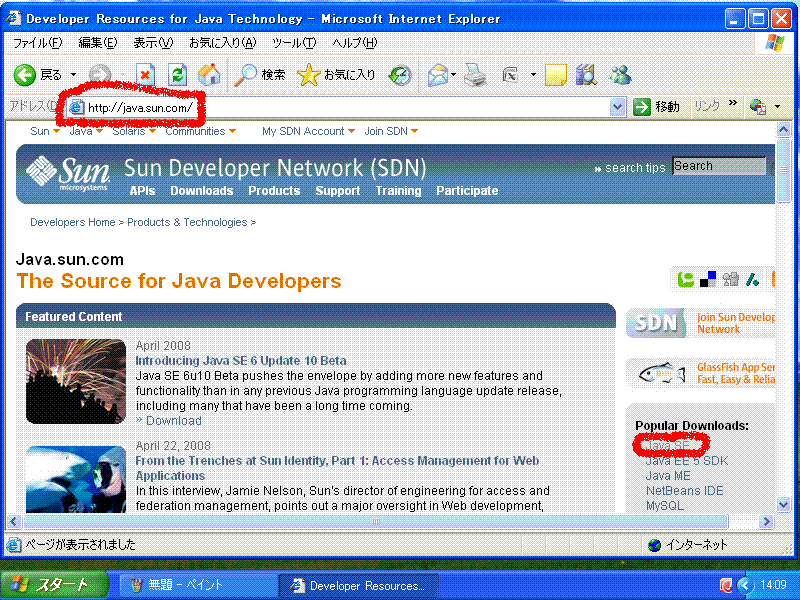Screen dimensions: 800x600
Task: Open the Java dropdown in page navigation
Action: point(86,132)
